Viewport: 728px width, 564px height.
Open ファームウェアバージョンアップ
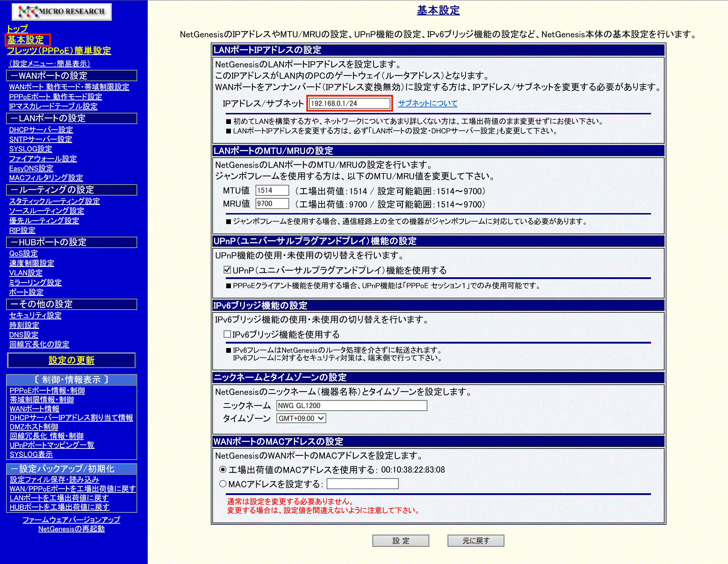pos(71,520)
